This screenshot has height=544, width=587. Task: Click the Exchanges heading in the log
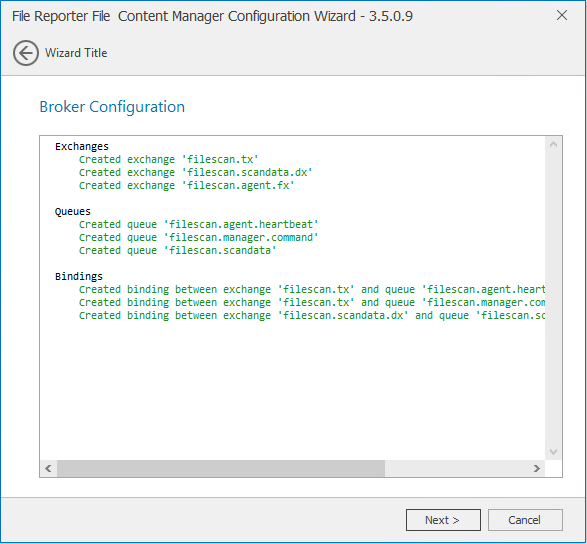coord(82,146)
